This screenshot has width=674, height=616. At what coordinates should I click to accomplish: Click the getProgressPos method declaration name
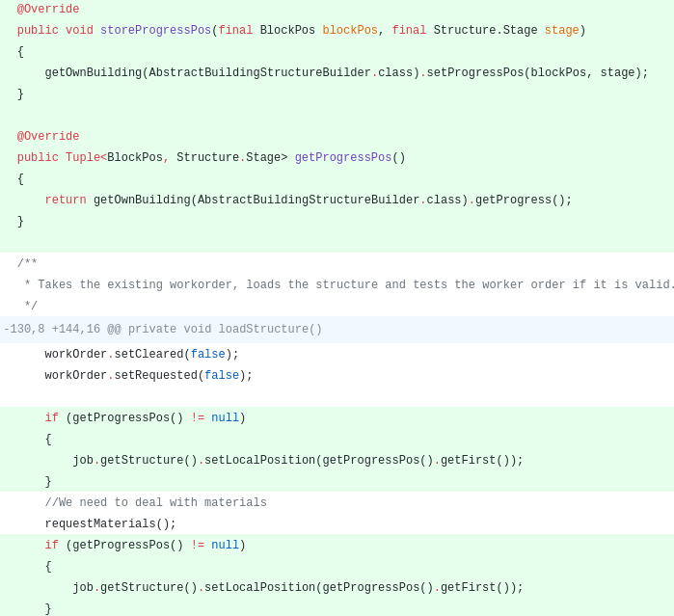click(343, 158)
